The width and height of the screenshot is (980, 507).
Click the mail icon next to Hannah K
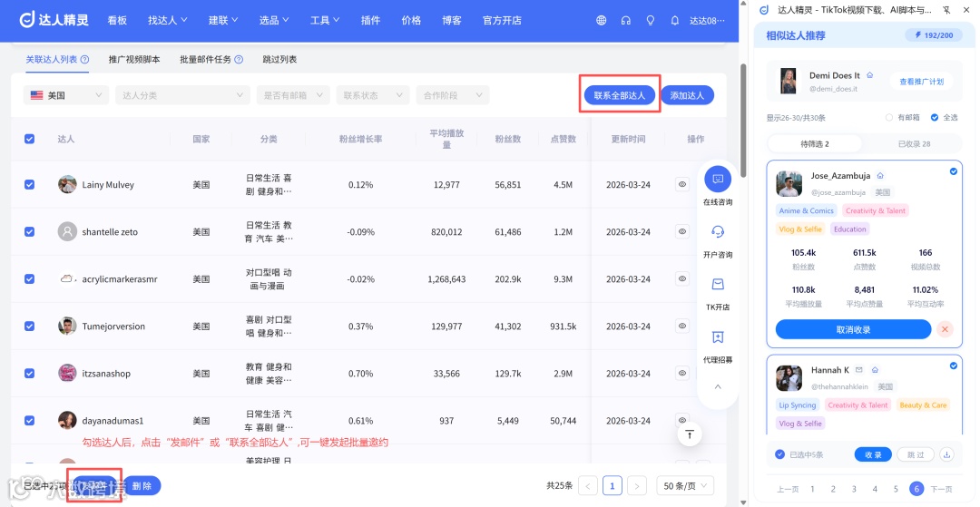click(859, 370)
